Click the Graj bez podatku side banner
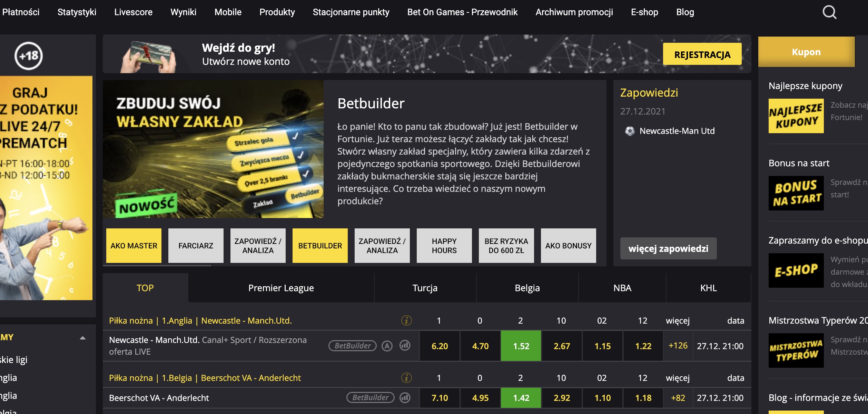 coord(46,188)
